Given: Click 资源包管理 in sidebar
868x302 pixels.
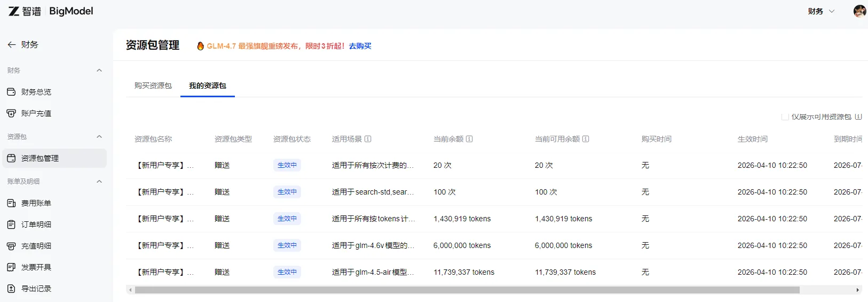Looking at the screenshot, I should 54,158.
